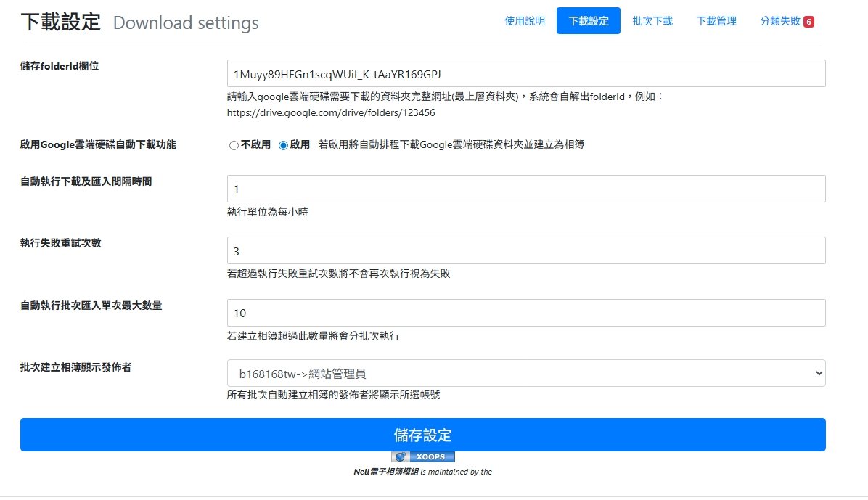
Task: Select the 啟用 radio button
Action: [284, 145]
